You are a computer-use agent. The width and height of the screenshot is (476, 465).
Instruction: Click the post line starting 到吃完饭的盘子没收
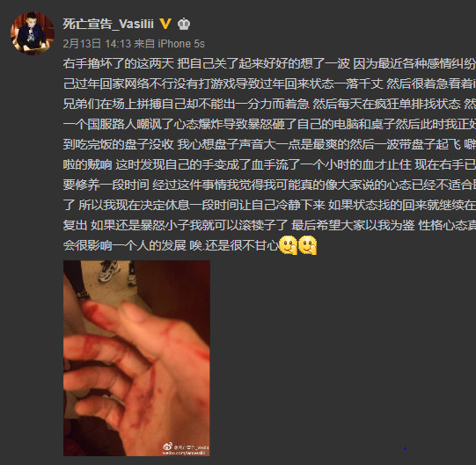(x=269, y=144)
